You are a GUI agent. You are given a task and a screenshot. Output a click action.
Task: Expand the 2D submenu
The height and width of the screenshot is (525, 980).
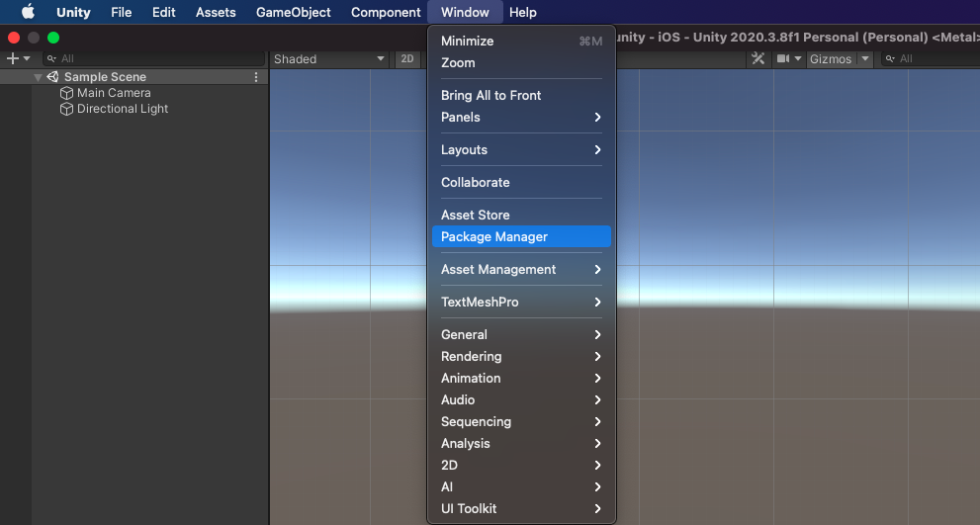[521, 466]
